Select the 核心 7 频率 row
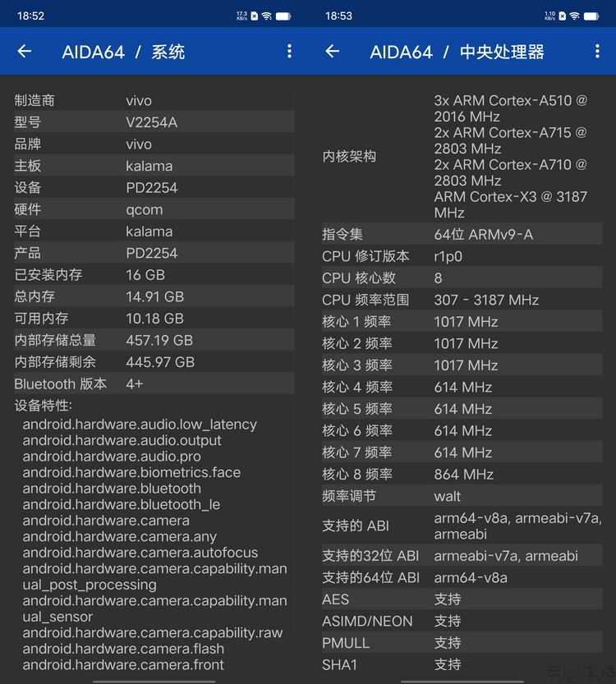The width and height of the screenshot is (616, 684). coord(462,452)
